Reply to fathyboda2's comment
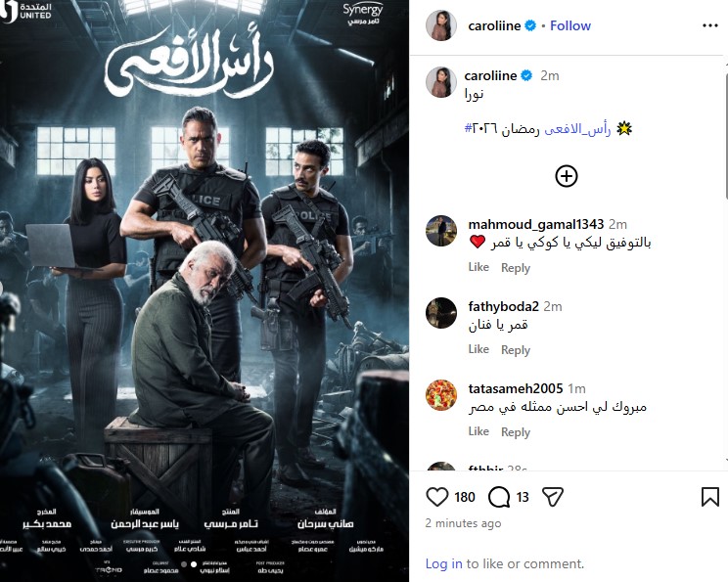The height and width of the screenshot is (582, 728). 516,349
